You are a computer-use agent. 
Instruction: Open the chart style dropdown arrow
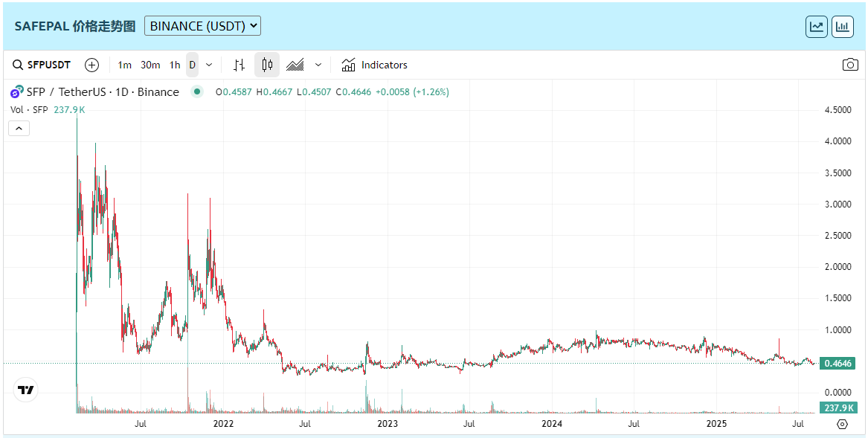(318, 65)
